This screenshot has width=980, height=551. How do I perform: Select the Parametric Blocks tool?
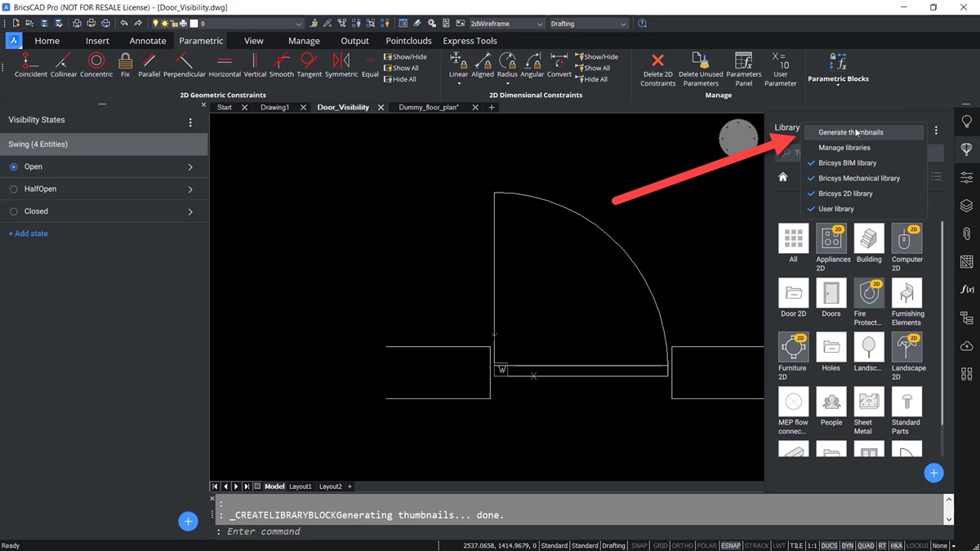838,65
